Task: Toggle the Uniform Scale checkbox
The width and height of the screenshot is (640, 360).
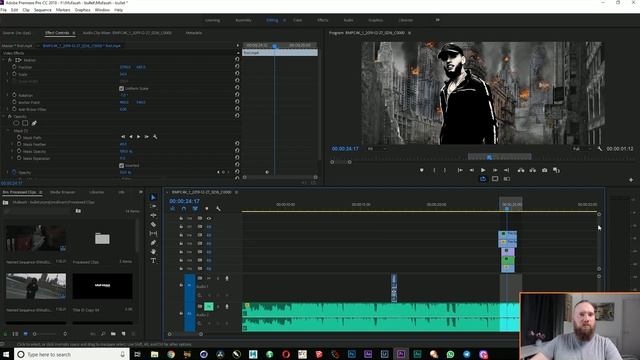Action: (x=121, y=88)
